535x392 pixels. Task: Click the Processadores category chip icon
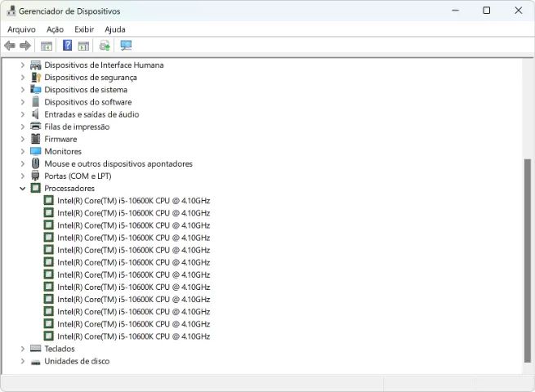35,188
